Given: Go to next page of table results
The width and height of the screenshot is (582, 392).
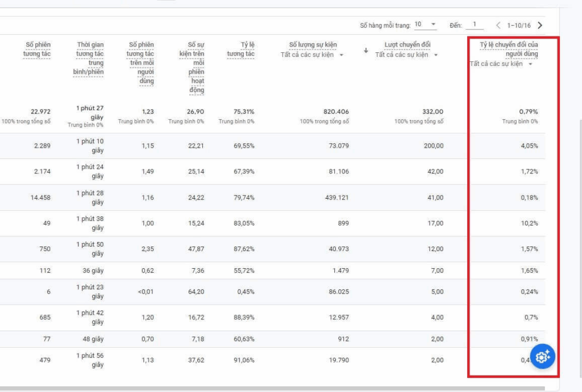Looking at the screenshot, I should 539,25.
